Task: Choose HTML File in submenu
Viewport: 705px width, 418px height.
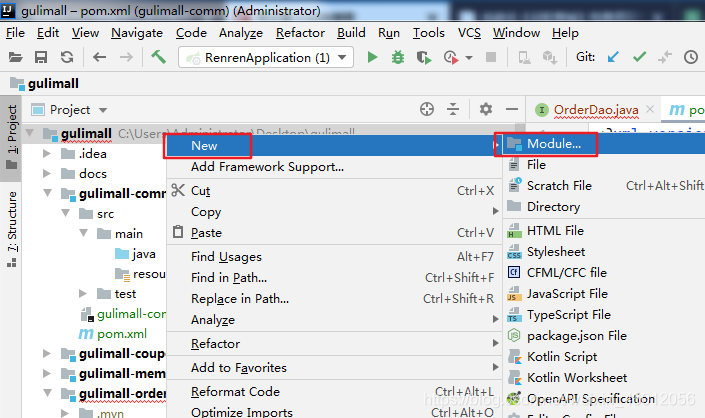Action: [x=604, y=231]
